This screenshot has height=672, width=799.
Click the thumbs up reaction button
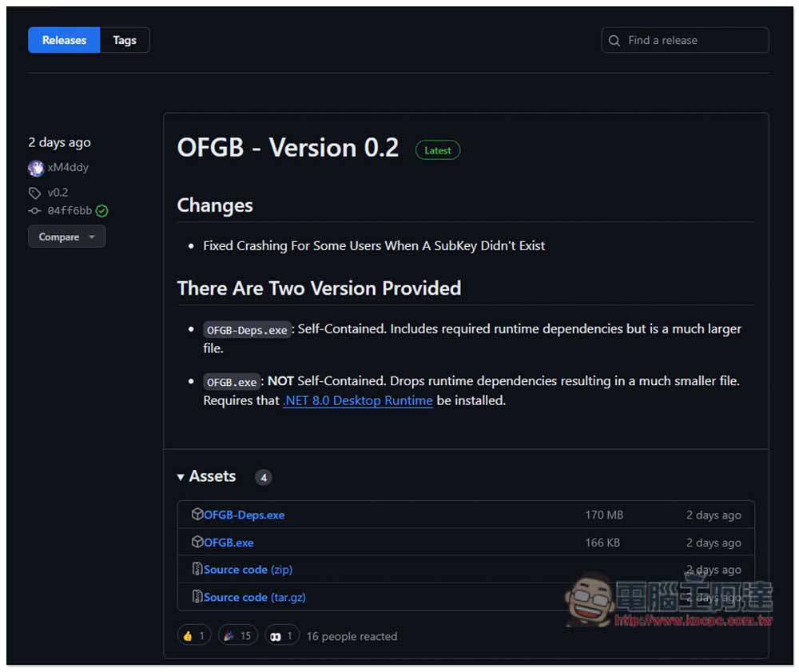pos(193,635)
